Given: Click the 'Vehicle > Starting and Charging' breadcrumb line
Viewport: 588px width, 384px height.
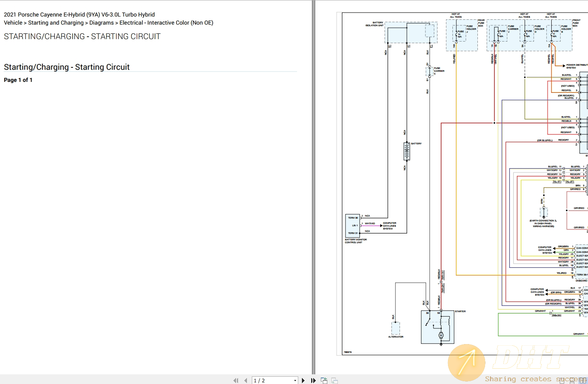Looking at the screenshot, I should (109, 23).
